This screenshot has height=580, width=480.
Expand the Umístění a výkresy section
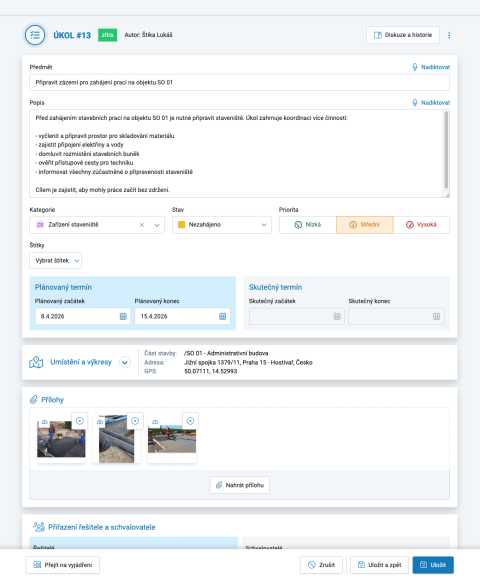pos(125,362)
